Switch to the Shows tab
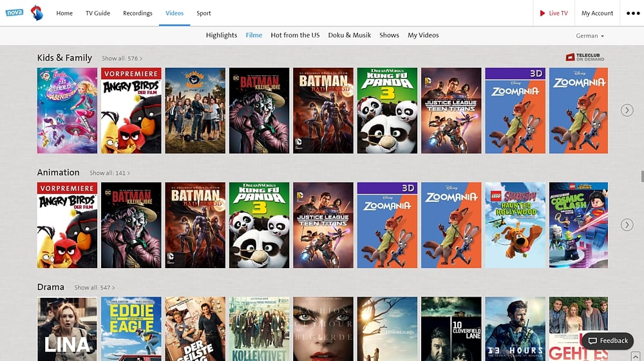Viewport: 644px width, 361px height. pyautogui.click(x=390, y=35)
